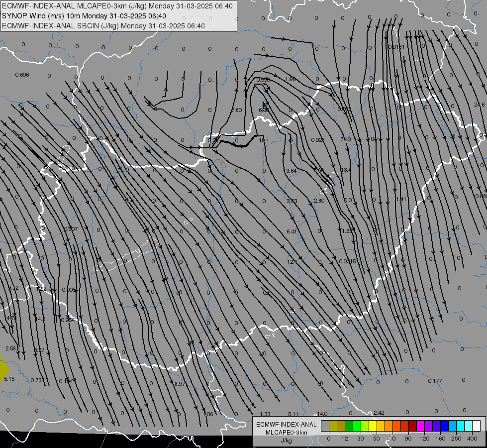Click the 400 tick label in legend
The width and height of the screenshot is (487, 448).
(472, 439)
